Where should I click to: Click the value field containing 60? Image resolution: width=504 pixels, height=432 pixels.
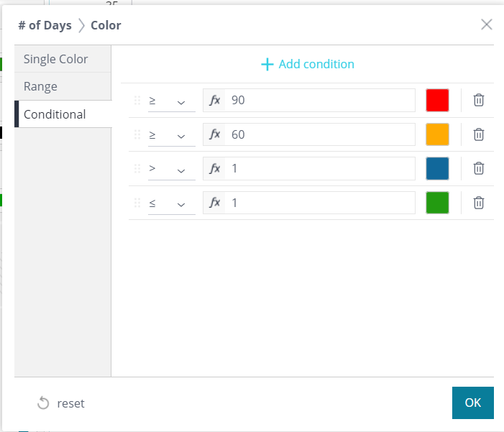coord(320,134)
